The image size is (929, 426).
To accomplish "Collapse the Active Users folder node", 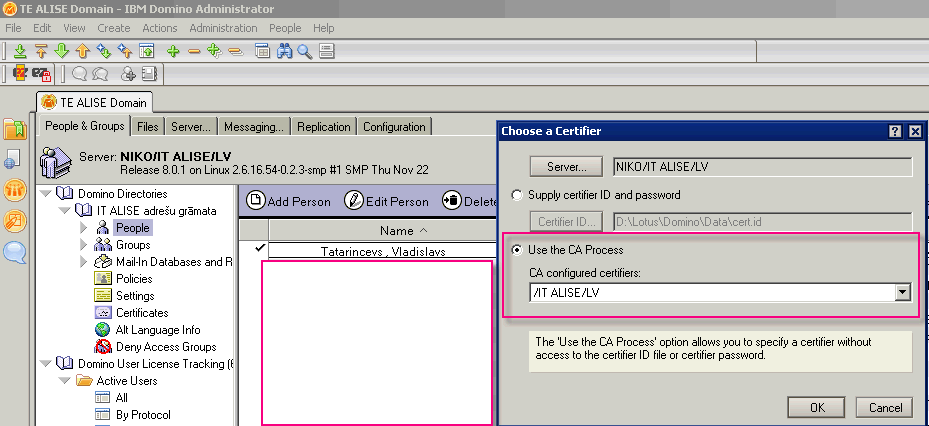I will [63, 381].
